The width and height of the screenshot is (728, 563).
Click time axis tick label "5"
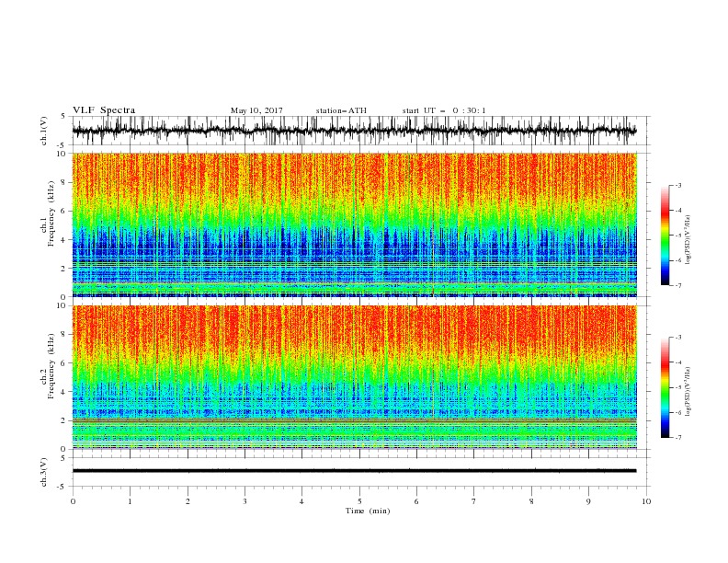coord(359,501)
